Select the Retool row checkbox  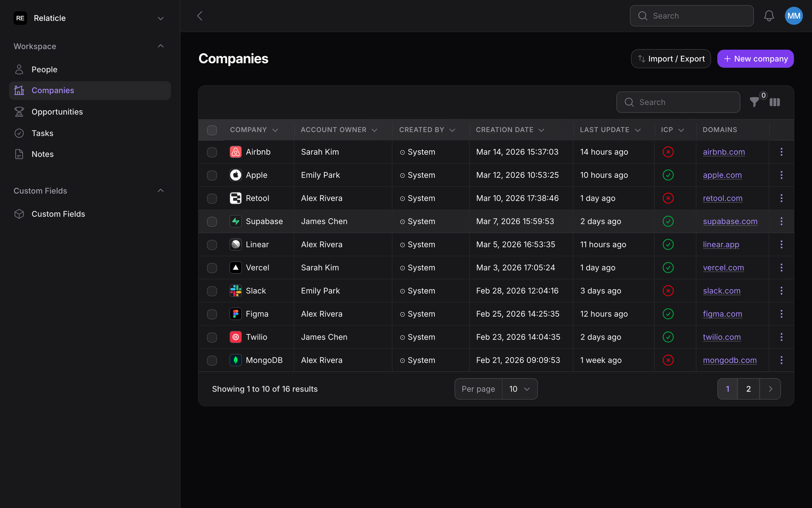[212, 199]
